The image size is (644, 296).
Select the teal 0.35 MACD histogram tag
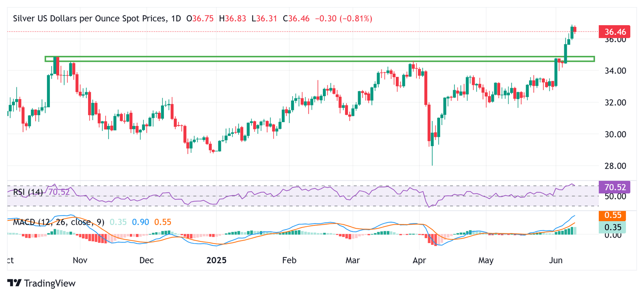coord(612,227)
